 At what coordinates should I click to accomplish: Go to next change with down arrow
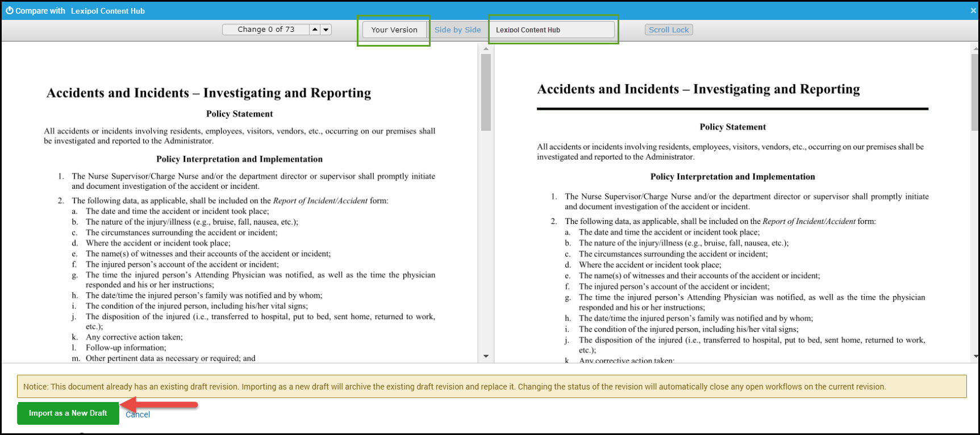tap(326, 30)
